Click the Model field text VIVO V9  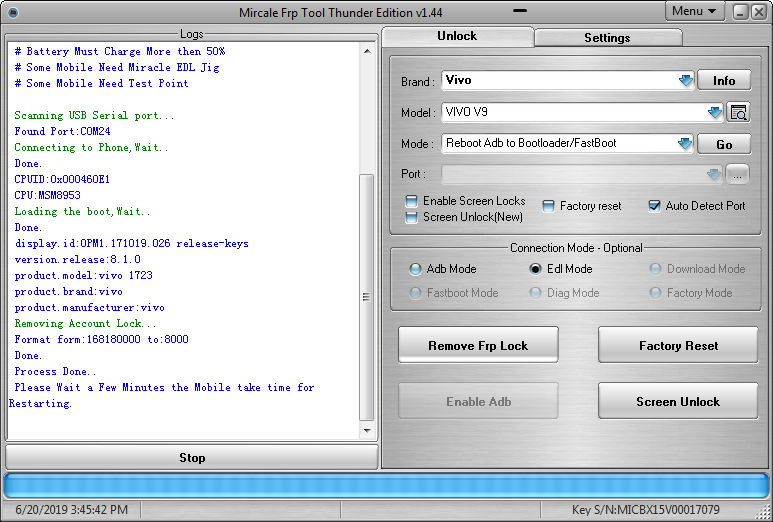[x=467, y=112]
